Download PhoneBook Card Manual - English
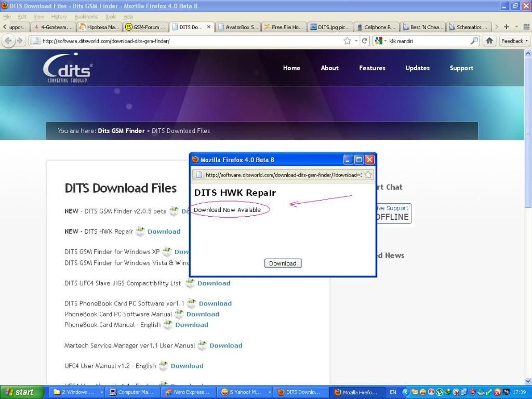Image resolution: width=532 pixels, height=399 pixels. pos(192,325)
